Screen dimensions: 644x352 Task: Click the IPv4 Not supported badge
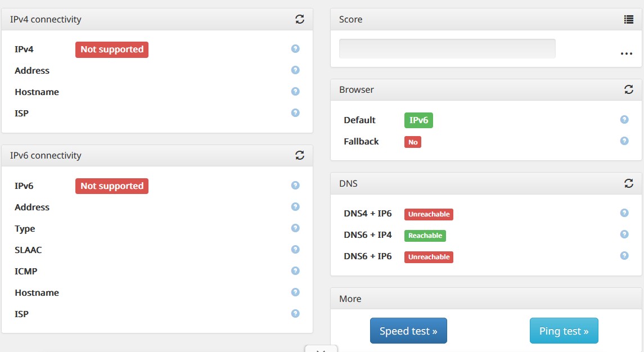coord(112,49)
